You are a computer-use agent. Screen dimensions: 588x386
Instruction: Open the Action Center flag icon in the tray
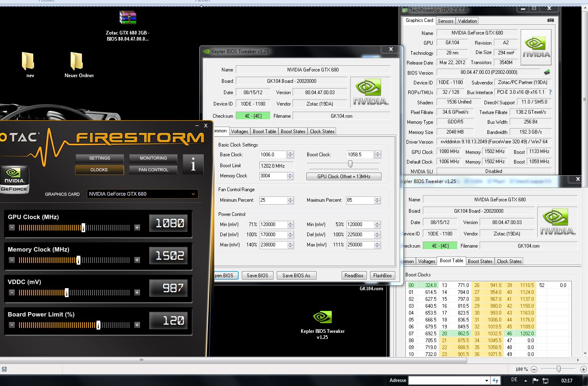click(535, 380)
